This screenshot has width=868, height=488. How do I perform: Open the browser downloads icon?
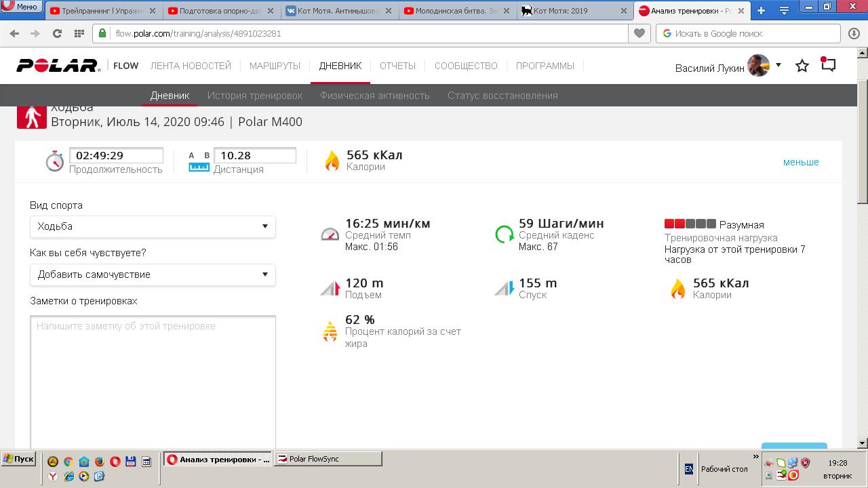(854, 33)
